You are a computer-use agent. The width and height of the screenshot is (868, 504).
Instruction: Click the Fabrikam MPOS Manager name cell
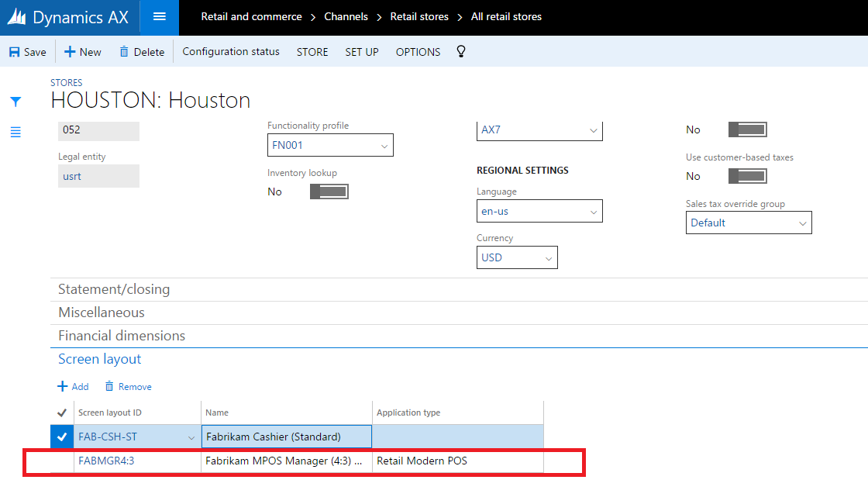[287, 461]
